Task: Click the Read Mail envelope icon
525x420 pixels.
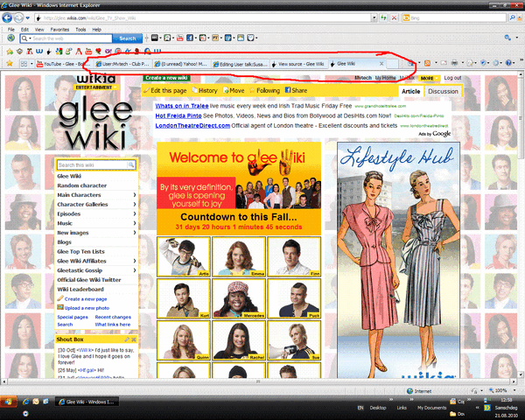Action: (x=444, y=63)
